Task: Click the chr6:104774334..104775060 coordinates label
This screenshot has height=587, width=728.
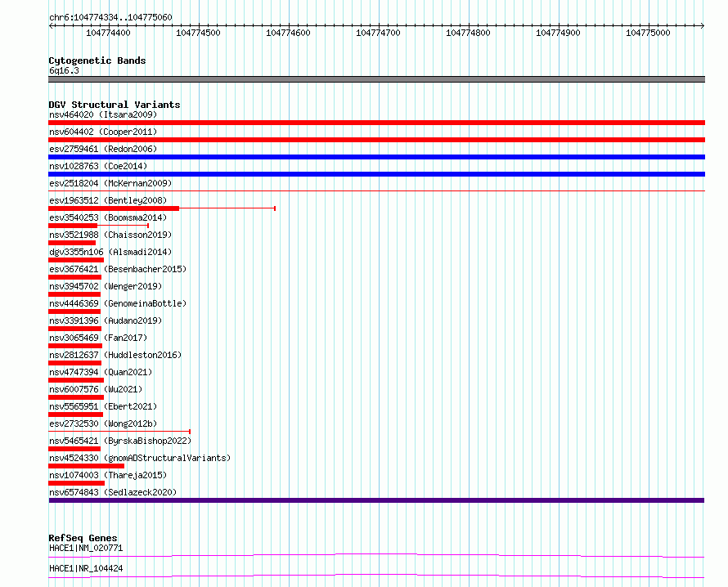Action: (110, 17)
